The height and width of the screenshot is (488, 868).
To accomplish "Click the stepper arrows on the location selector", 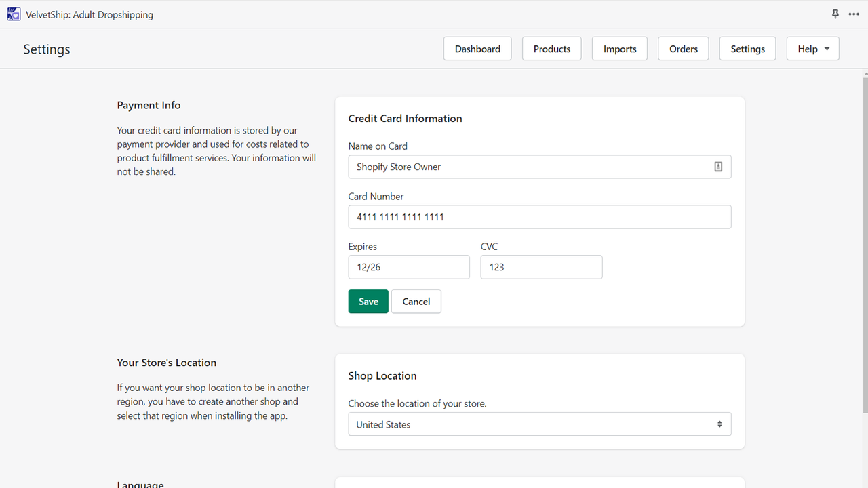I will [719, 424].
